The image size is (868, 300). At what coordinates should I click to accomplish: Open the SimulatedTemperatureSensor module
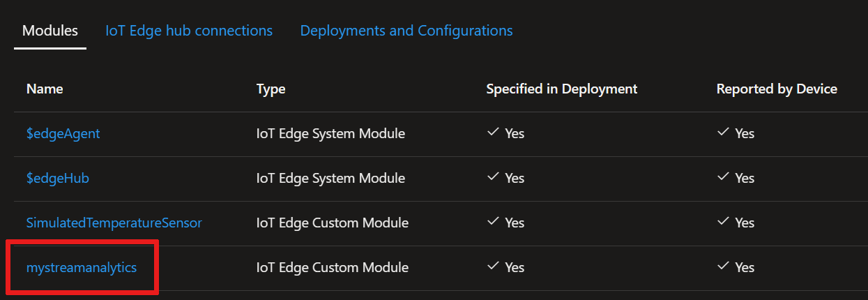pos(114,223)
